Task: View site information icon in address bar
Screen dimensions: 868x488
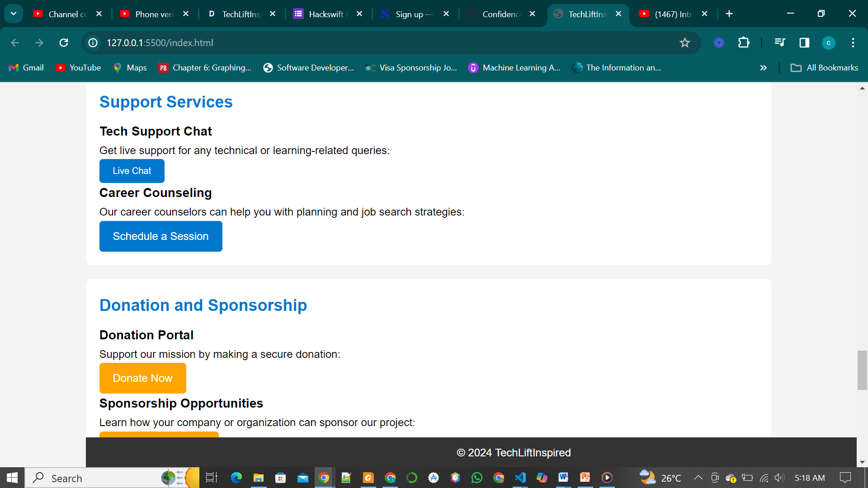Action: tap(93, 42)
